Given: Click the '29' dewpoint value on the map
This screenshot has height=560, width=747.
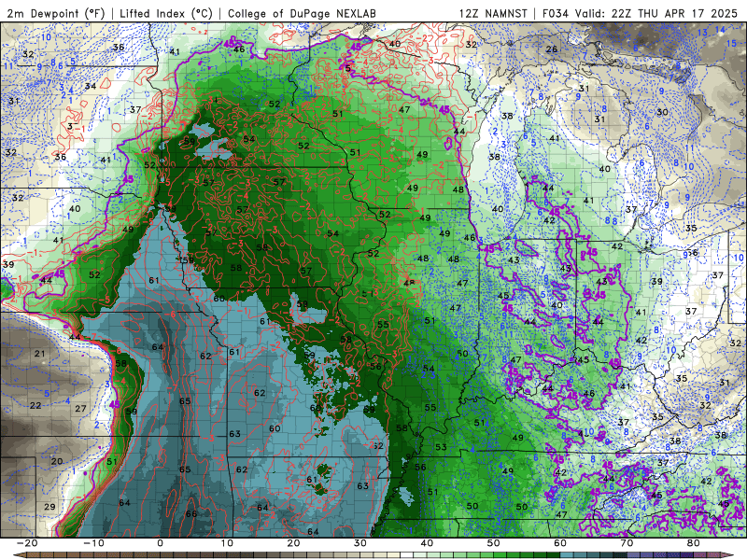Looking at the screenshot, I should [49, 507].
